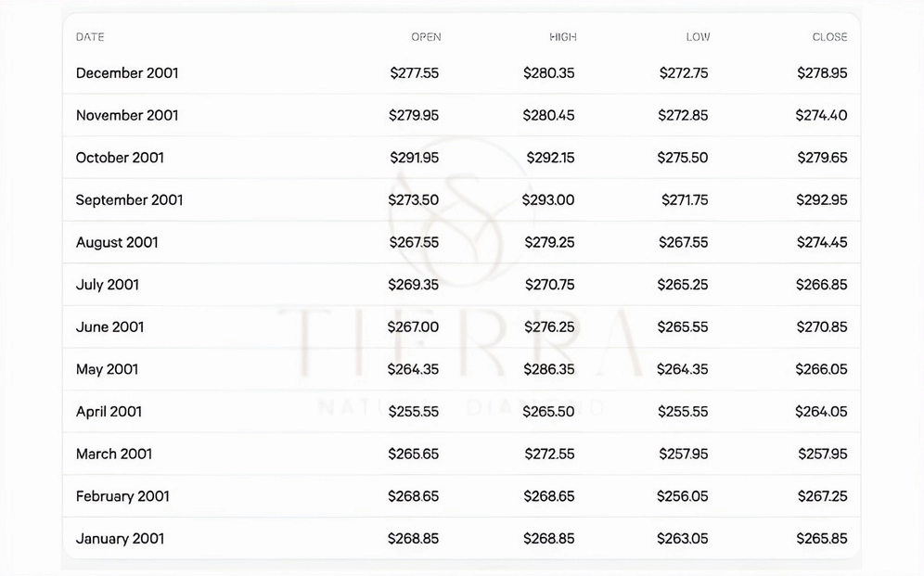924x576 pixels.
Task: Select the March 2001 row label
Action: coord(114,454)
